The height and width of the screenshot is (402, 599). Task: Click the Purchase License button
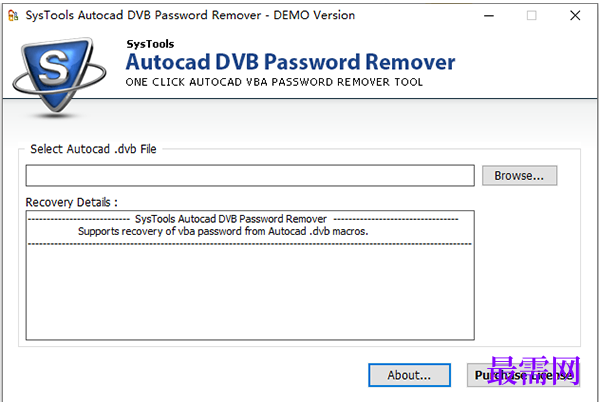523,375
